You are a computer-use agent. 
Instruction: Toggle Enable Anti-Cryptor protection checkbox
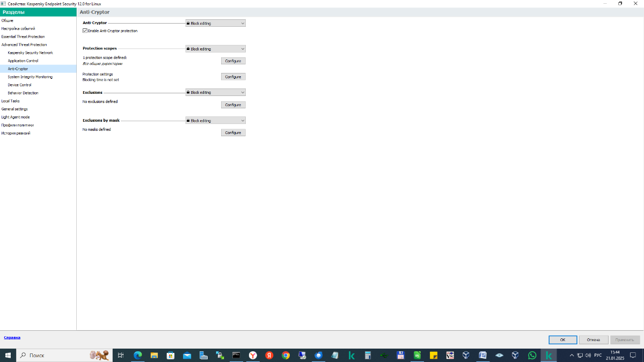point(85,31)
